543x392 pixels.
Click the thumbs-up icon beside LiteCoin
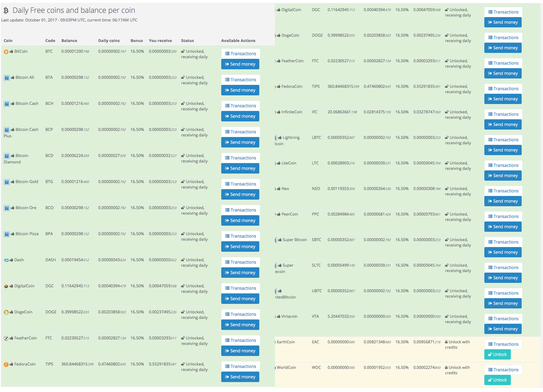coord(279,163)
